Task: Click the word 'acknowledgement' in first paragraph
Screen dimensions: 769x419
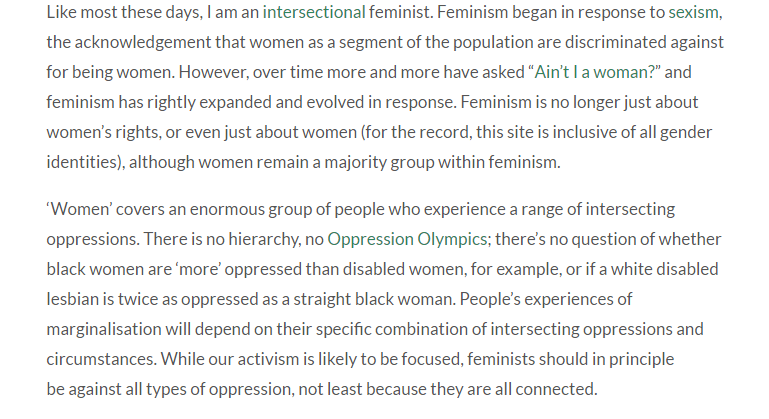Action: tap(143, 42)
